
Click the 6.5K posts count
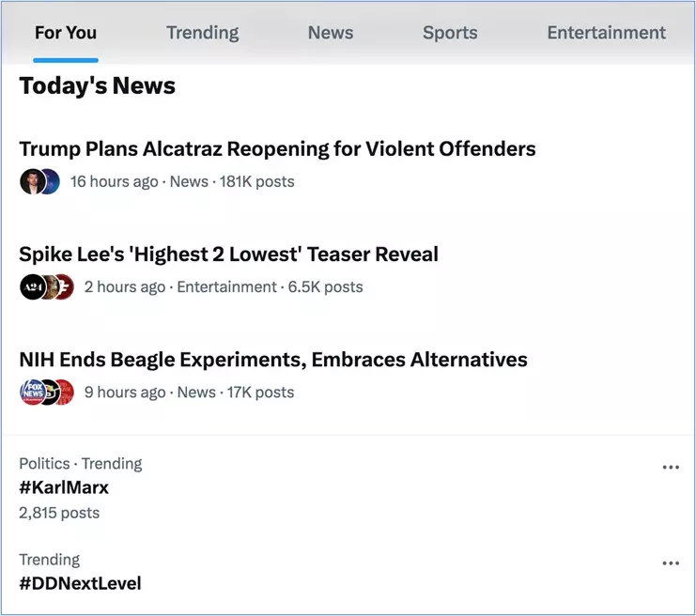pos(324,287)
